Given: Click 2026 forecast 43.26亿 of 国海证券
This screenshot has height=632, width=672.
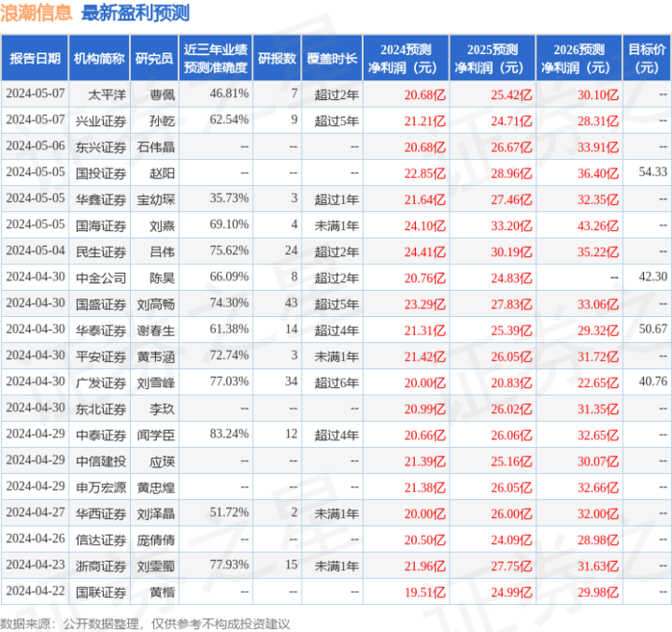Looking at the screenshot, I should tap(598, 225).
